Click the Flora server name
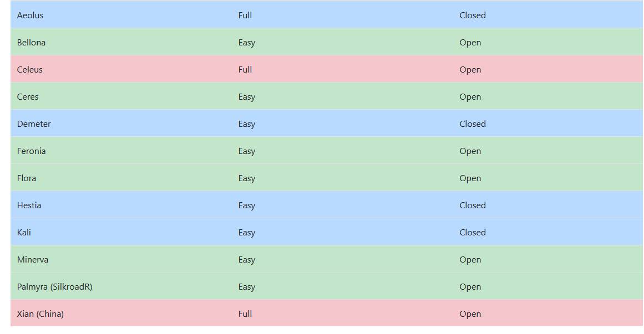 pos(27,178)
